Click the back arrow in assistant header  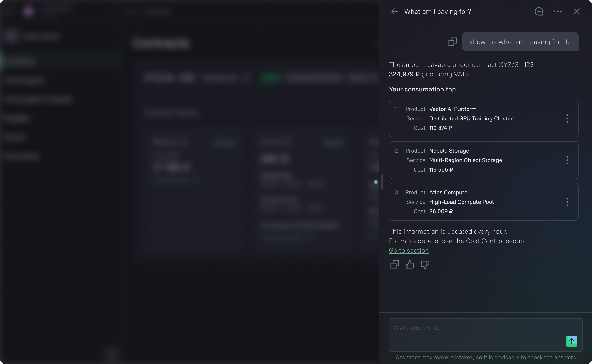(394, 11)
